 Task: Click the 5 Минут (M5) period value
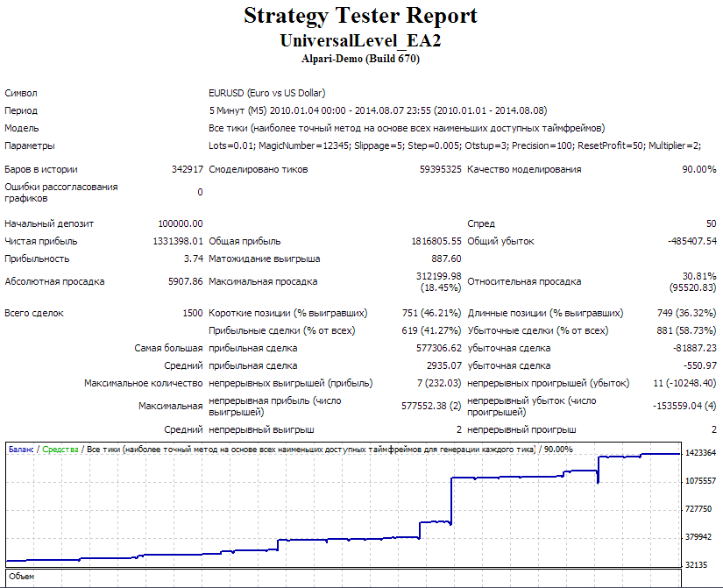(x=378, y=110)
